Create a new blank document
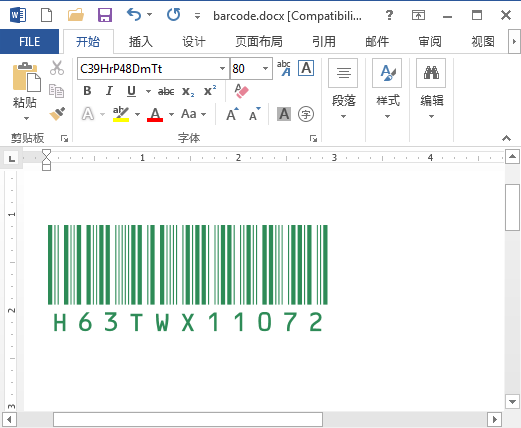Image resolution: width=521 pixels, height=428 pixels. [46, 15]
